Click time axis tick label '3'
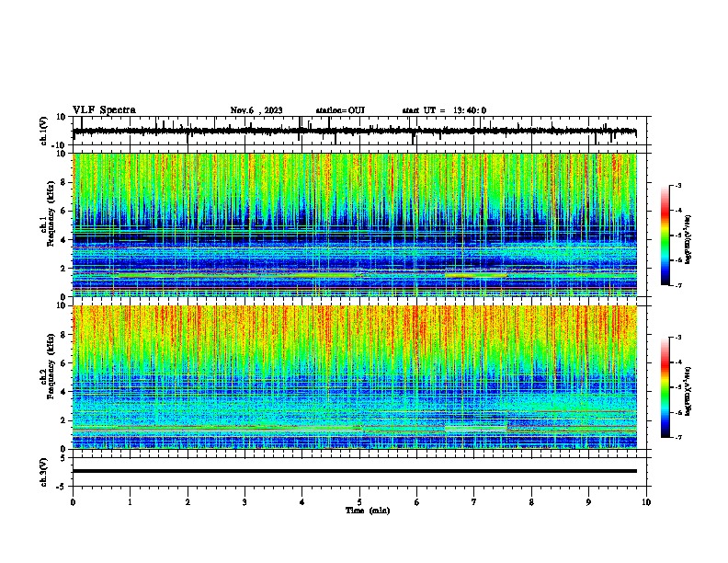This screenshot has width=728, height=563. tap(245, 502)
